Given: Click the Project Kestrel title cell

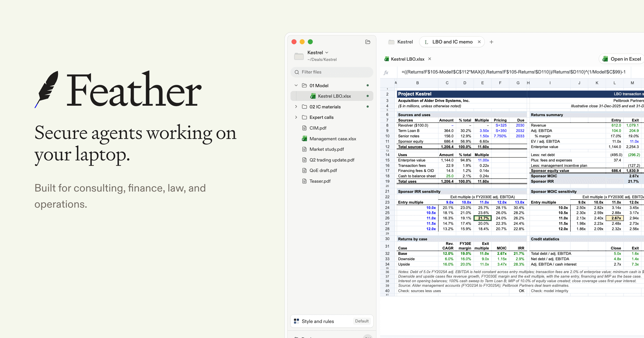Looking at the screenshot, I should (415, 94).
